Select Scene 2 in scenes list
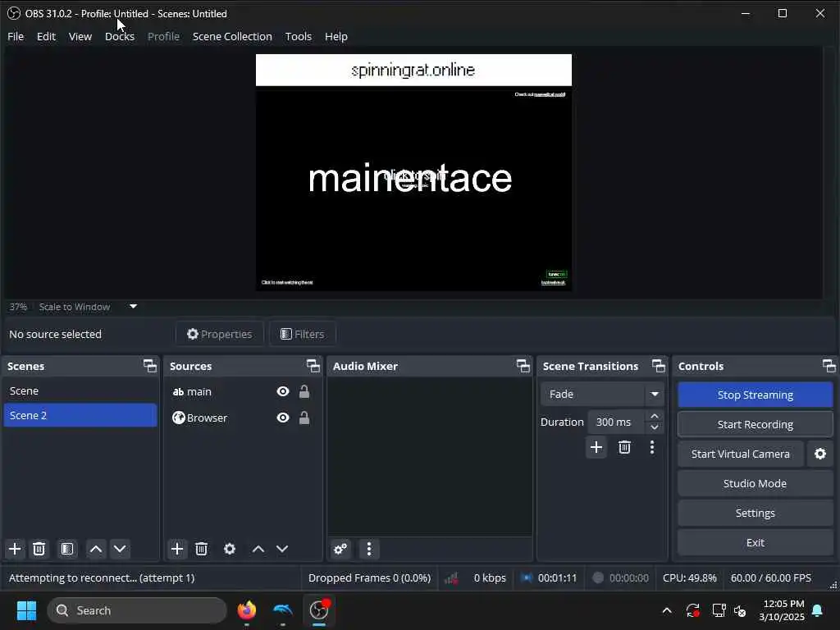840x630 pixels. [x=80, y=415]
